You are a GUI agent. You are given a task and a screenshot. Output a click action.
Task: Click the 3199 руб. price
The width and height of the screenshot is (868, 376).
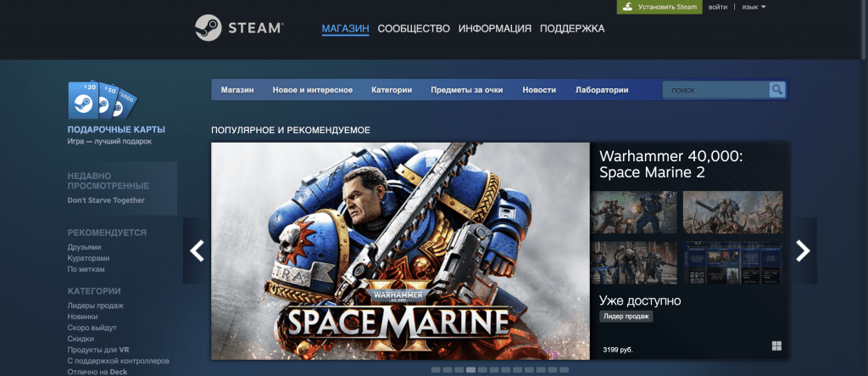(x=618, y=350)
